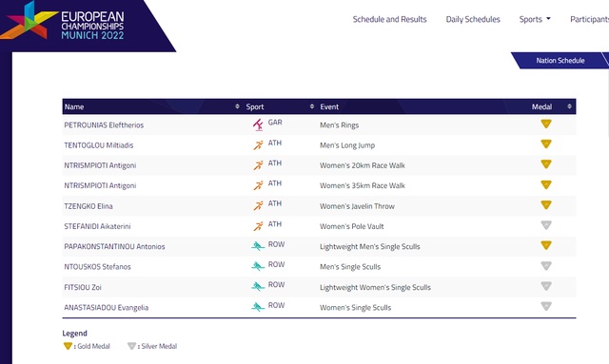The height and width of the screenshot is (364, 609).
Task: Click athletics icon in 20km Race Walk row
Action: [x=258, y=165]
